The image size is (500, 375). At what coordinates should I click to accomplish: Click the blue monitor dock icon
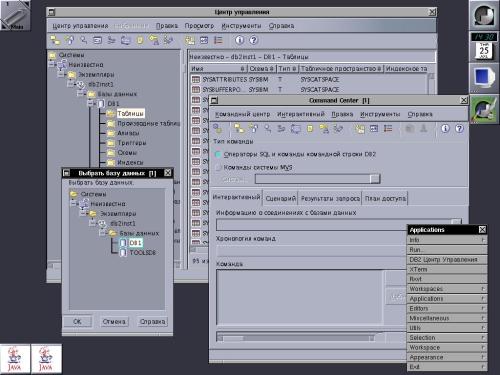[484, 78]
